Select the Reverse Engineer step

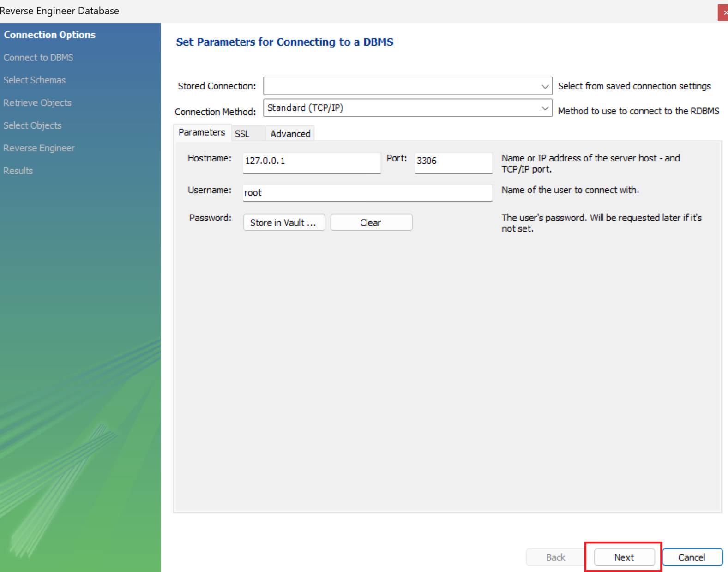(39, 148)
